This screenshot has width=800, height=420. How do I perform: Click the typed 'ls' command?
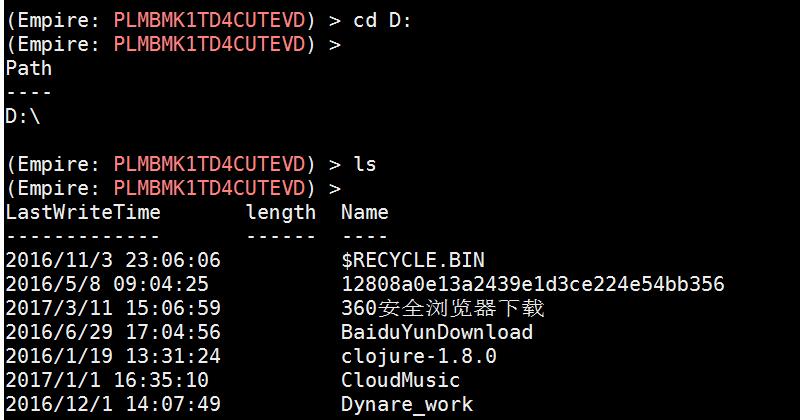365,164
